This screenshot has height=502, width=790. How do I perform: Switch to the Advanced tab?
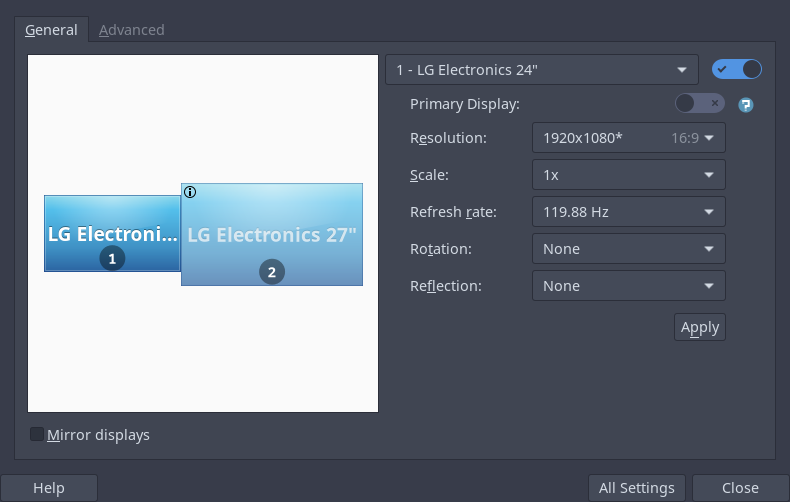131,30
